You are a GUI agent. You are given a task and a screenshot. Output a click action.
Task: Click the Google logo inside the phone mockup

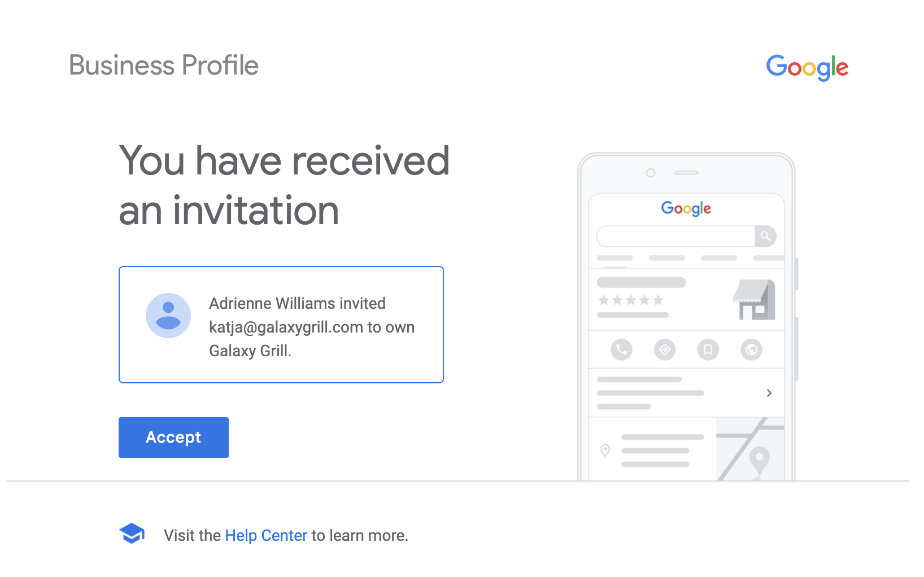686,208
